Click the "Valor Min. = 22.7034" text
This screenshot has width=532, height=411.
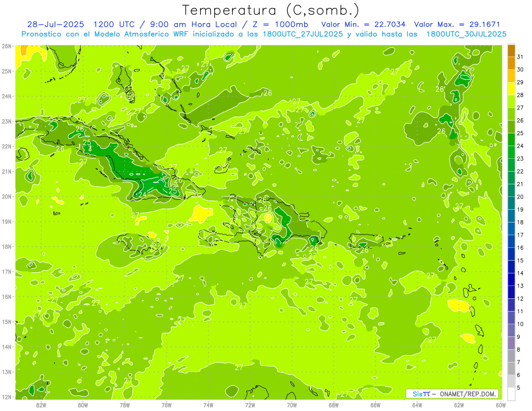pos(363,24)
